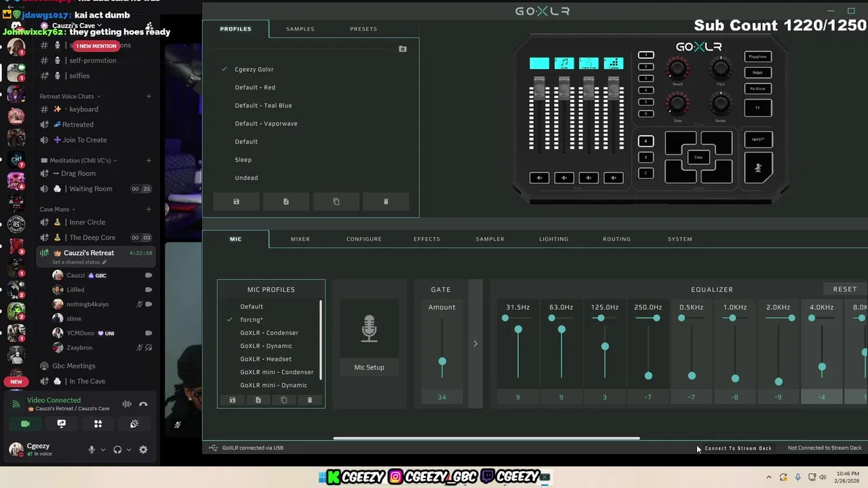Open the Mixer tab
Screen dimensions: 868x488
[300, 239]
